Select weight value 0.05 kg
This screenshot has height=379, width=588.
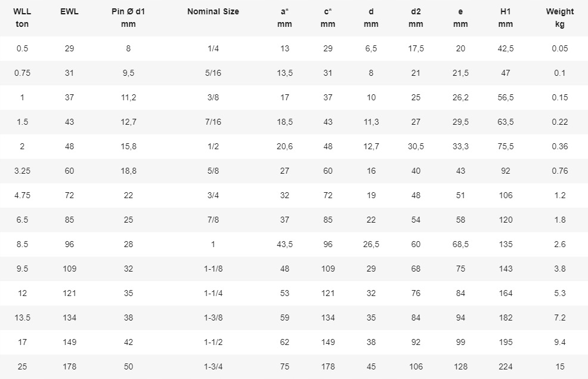(559, 48)
